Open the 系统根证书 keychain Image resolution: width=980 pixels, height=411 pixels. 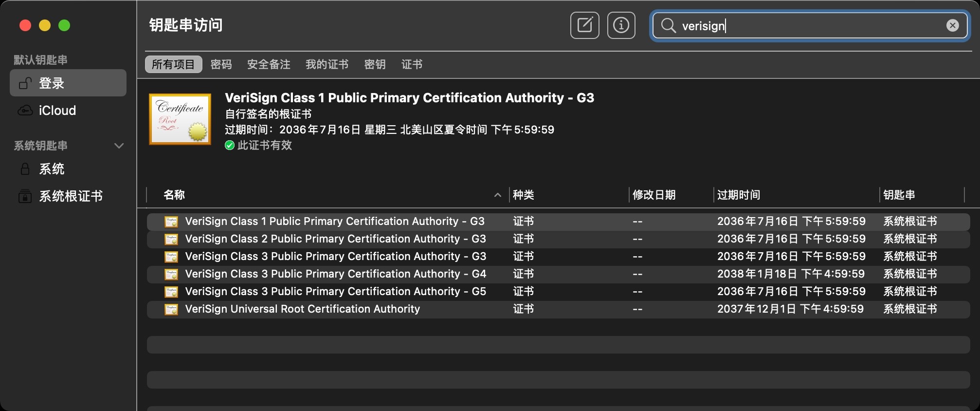71,196
